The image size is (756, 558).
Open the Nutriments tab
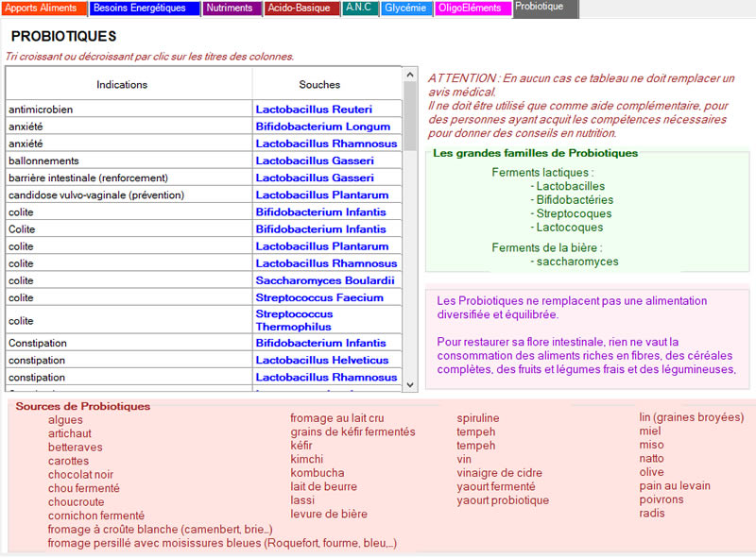tap(230, 8)
